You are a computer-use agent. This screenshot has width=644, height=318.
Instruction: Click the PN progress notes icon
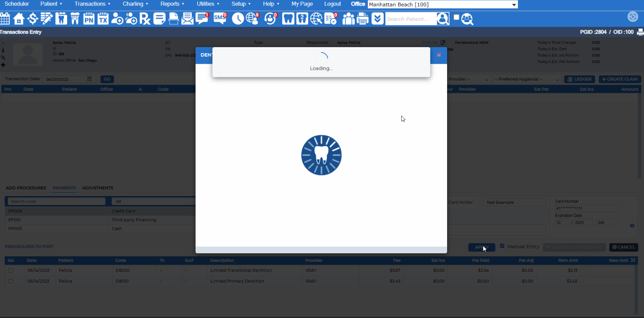(89, 19)
